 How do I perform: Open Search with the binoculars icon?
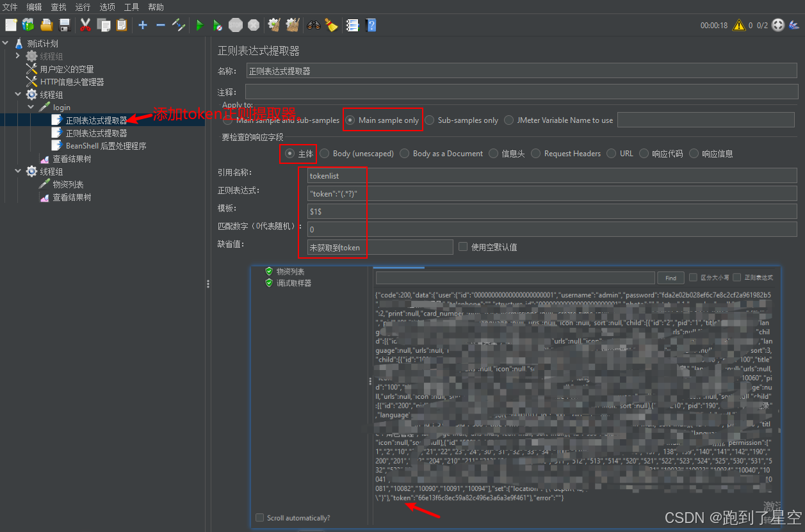(314, 25)
